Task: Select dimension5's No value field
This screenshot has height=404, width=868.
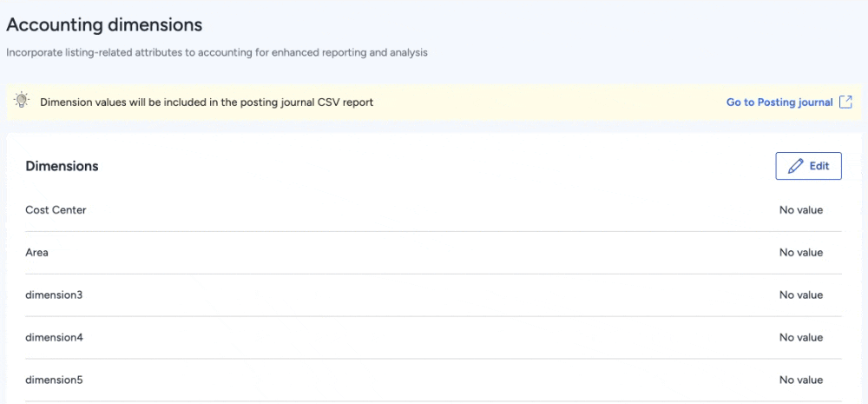Action: coord(800,380)
